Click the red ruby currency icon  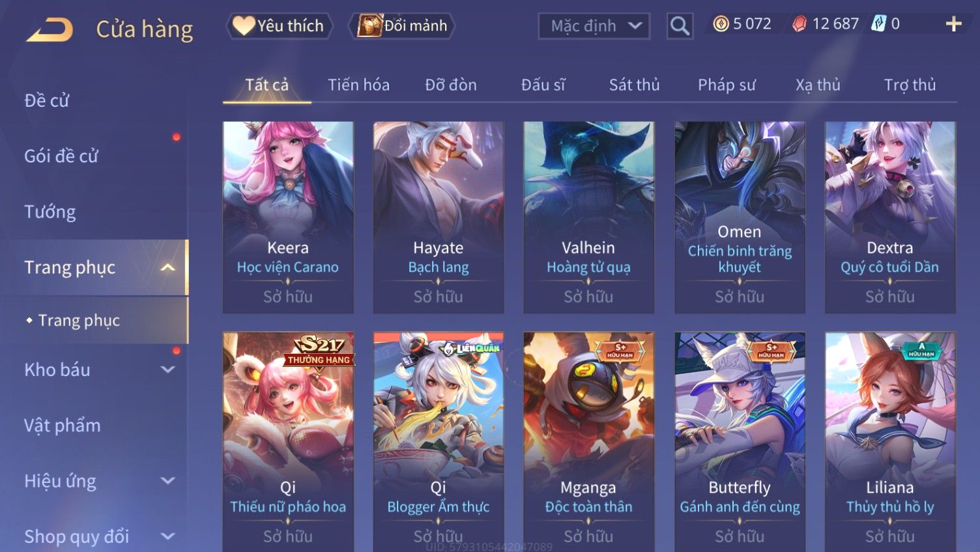point(800,24)
